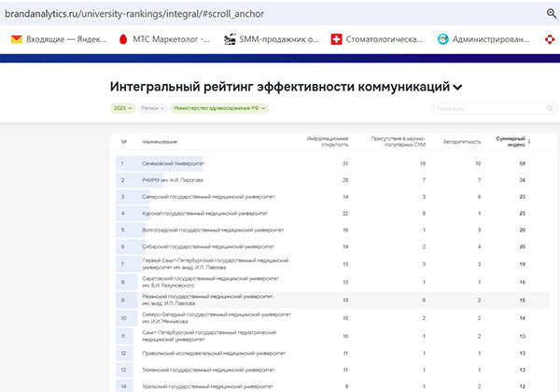The image size is (560, 392).
Task: Click the Авторитетность column header
Action: [x=463, y=142]
